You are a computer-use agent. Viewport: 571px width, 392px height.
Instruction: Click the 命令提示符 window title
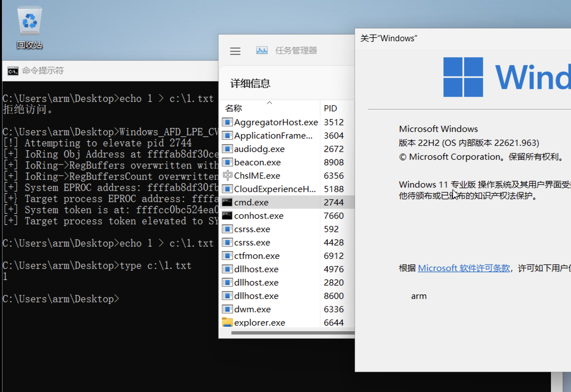click(x=43, y=71)
